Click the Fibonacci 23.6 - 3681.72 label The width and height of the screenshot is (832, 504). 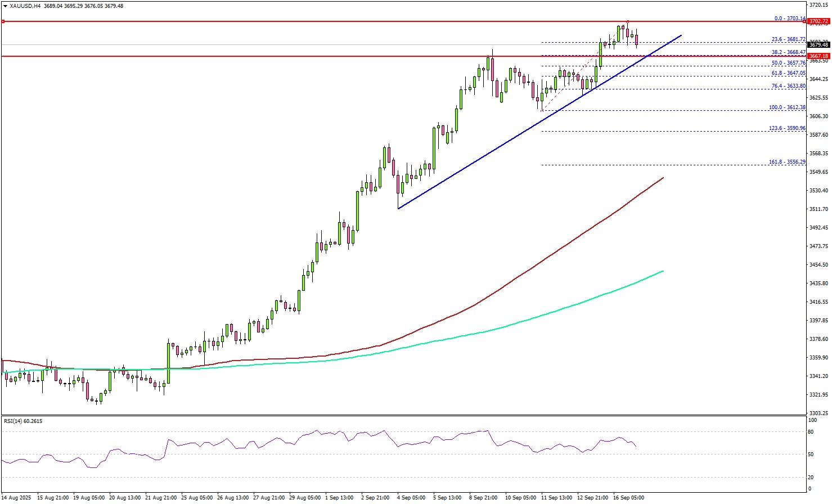(x=788, y=39)
